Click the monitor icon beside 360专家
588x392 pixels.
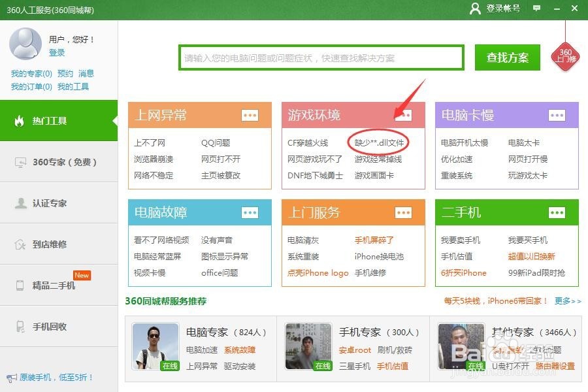tap(21, 162)
